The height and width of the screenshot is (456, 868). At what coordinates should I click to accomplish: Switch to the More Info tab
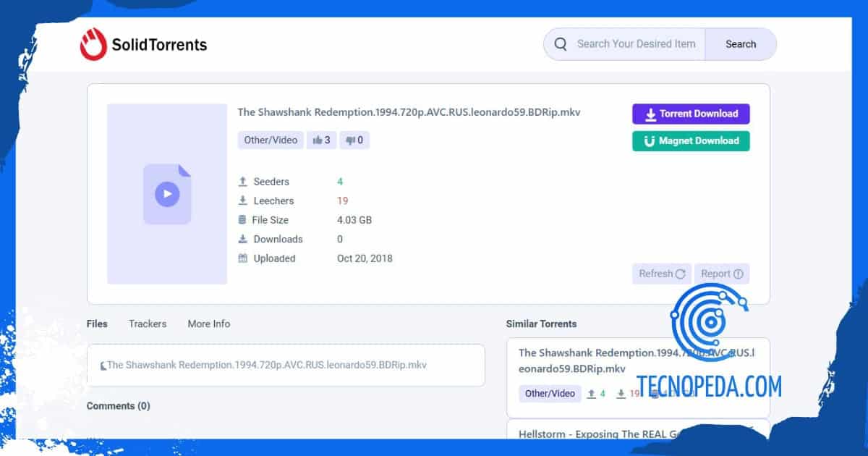(209, 324)
